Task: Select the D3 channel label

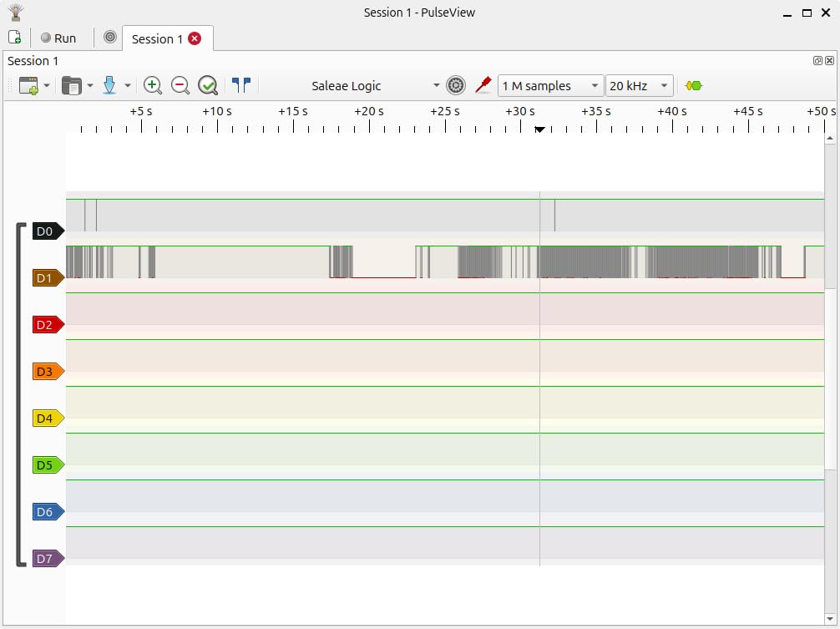Action: tap(48, 371)
